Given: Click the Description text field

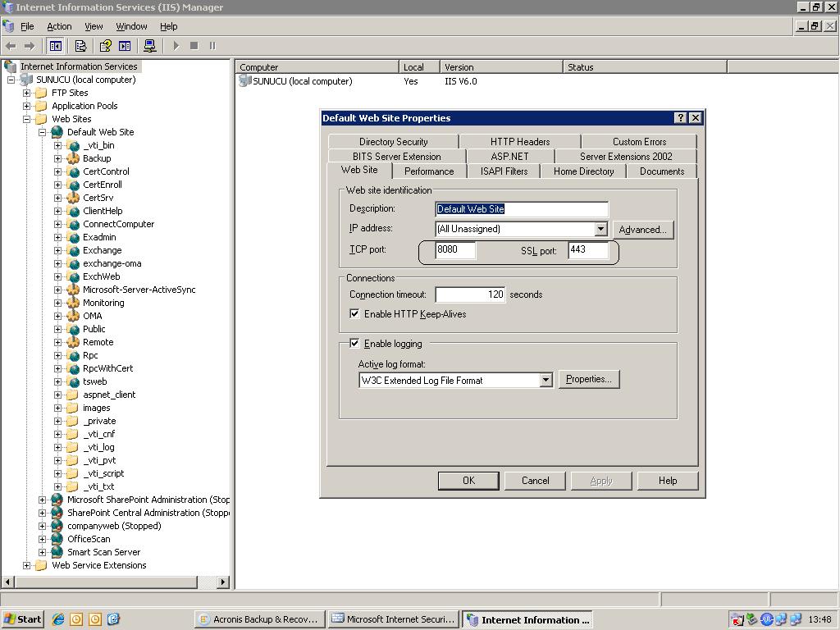Looking at the screenshot, I should point(522,209).
